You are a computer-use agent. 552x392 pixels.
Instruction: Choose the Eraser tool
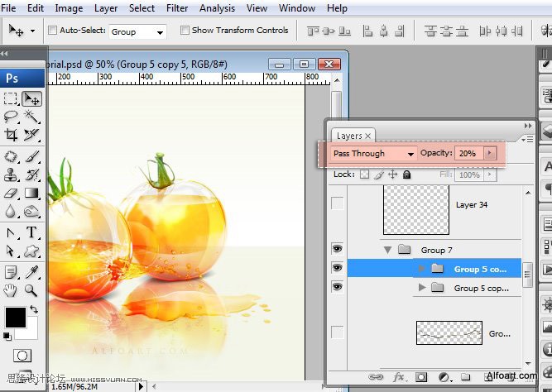tap(11, 193)
